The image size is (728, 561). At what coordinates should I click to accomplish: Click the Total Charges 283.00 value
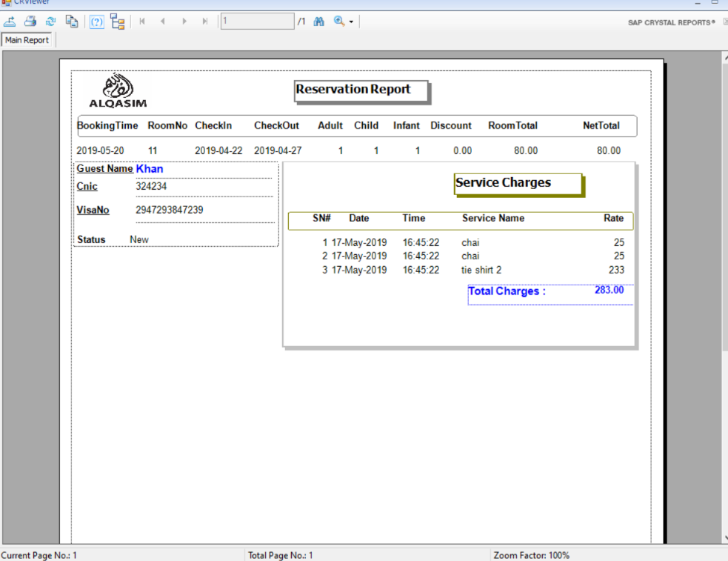click(x=609, y=291)
